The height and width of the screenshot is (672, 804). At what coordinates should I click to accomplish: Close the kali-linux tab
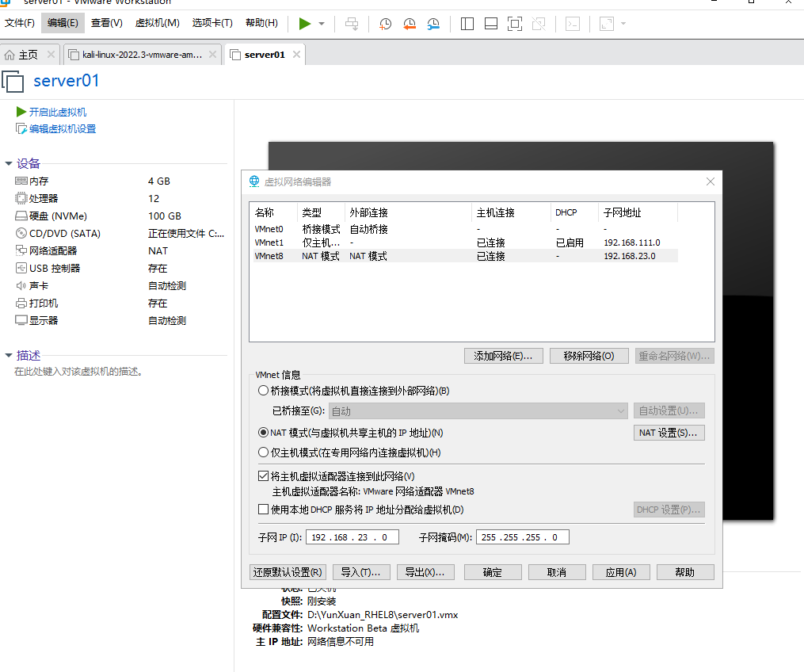click(213, 55)
